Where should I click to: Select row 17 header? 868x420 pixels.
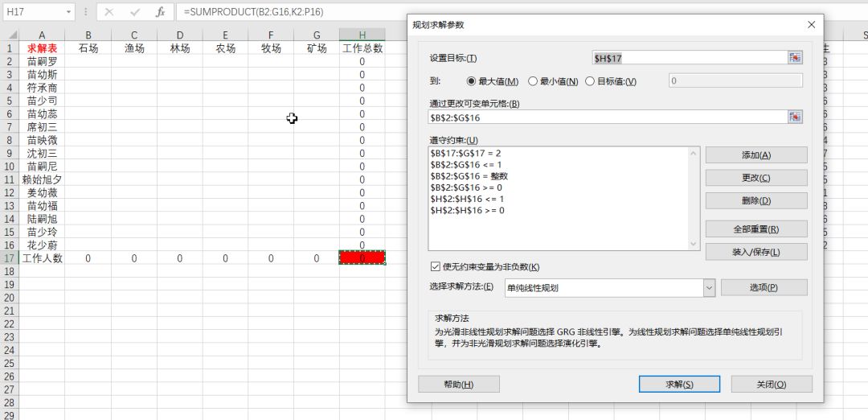(9, 258)
